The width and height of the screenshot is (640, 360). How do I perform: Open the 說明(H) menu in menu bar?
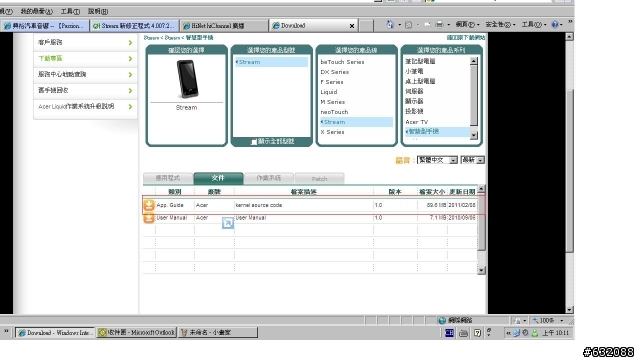[x=98, y=11]
